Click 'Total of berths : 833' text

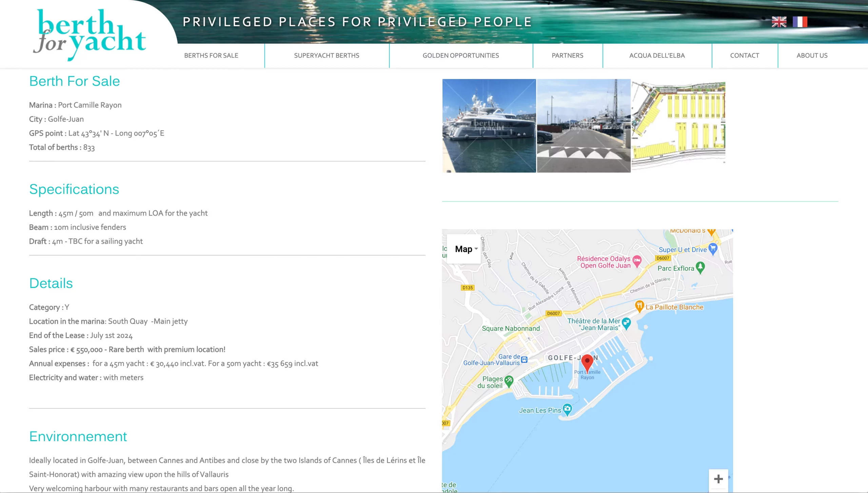coord(62,147)
